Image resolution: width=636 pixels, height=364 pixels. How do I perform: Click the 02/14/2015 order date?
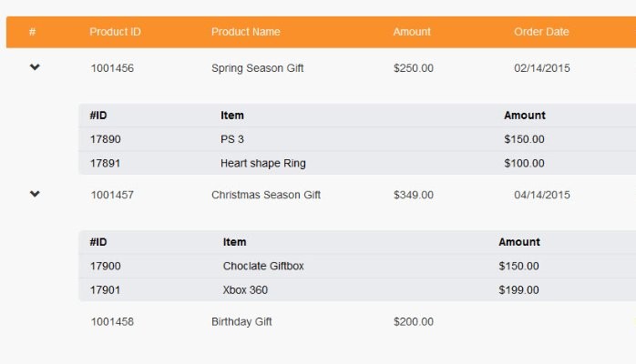[542, 68]
